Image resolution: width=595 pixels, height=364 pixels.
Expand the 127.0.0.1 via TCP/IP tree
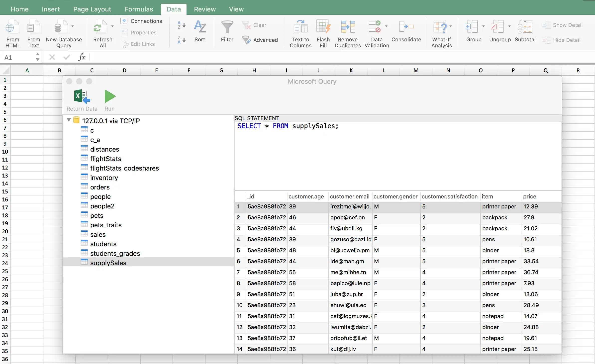[x=69, y=120]
